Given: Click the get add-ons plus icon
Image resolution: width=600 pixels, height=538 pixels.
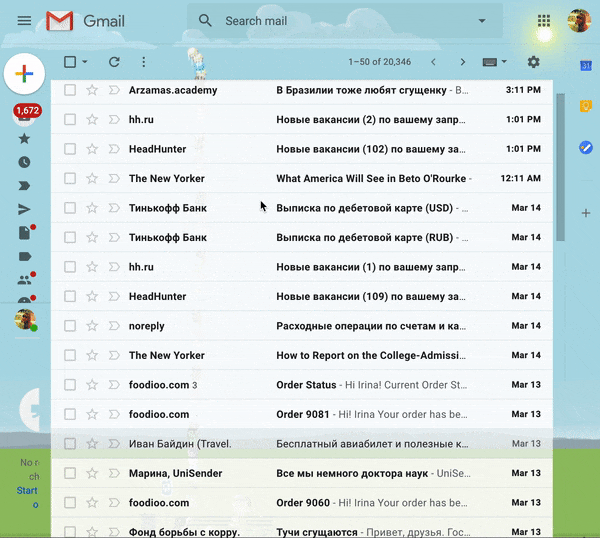Looking at the screenshot, I should pyautogui.click(x=586, y=213).
